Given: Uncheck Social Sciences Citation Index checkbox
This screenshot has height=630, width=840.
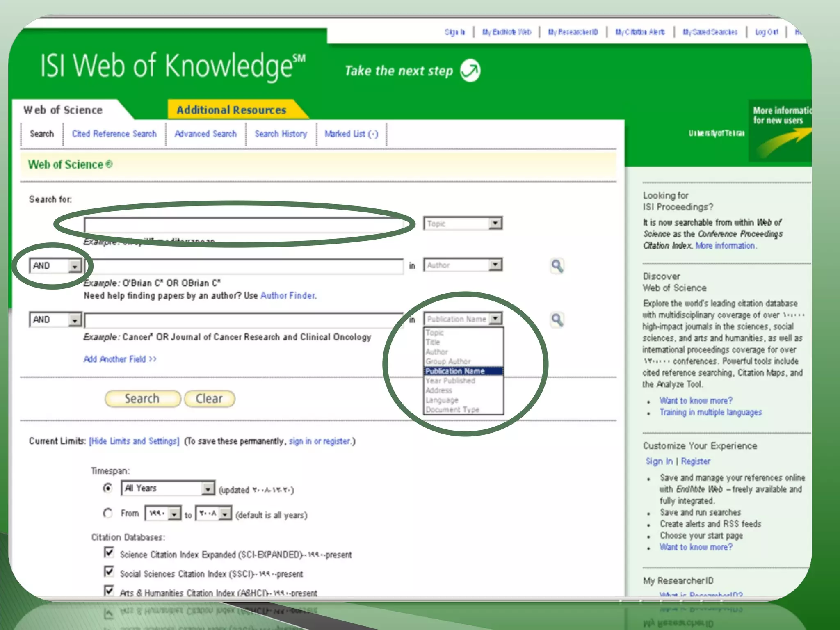Looking at the screenshot, I should tap(109, 571).
